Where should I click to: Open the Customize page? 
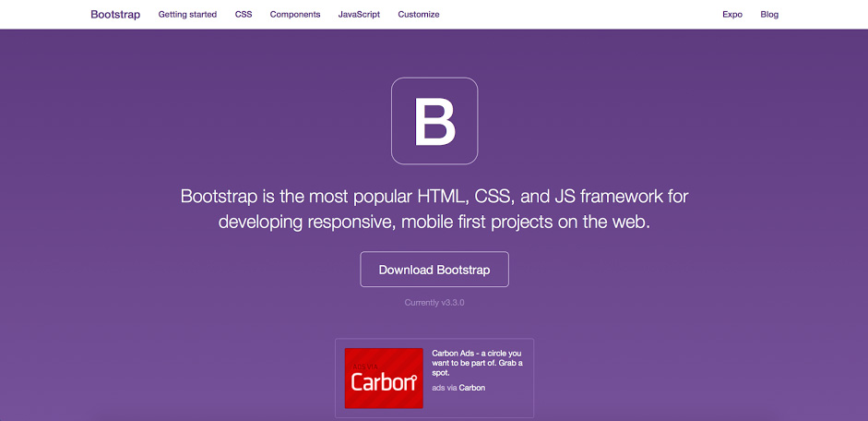419,15
